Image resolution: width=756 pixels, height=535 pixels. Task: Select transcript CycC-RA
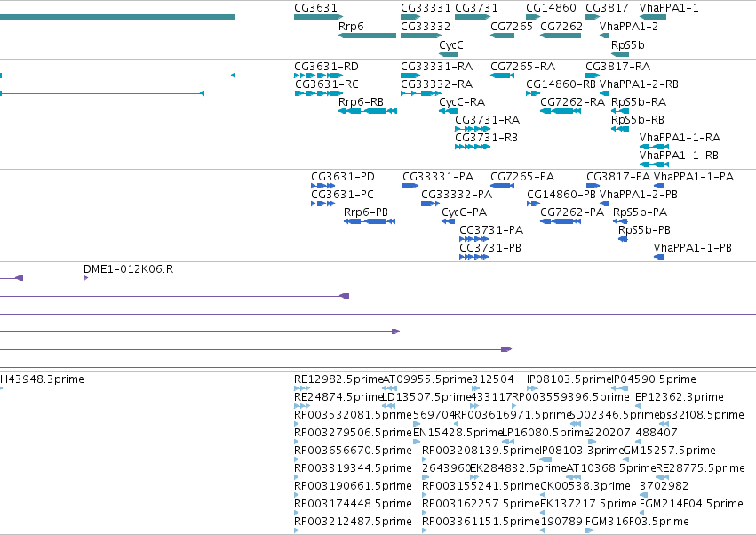tap(462, 102)
